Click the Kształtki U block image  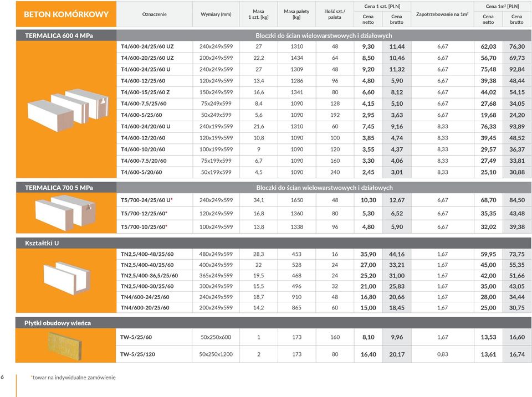[x=67, y=278]
